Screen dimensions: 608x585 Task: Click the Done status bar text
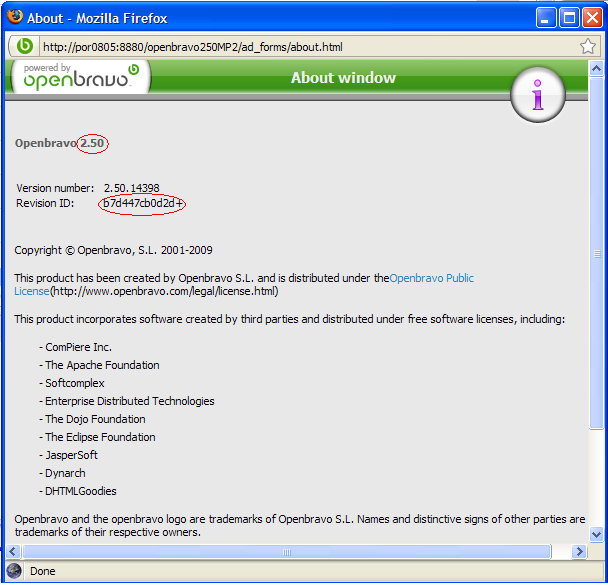click(x=43, y=571)
